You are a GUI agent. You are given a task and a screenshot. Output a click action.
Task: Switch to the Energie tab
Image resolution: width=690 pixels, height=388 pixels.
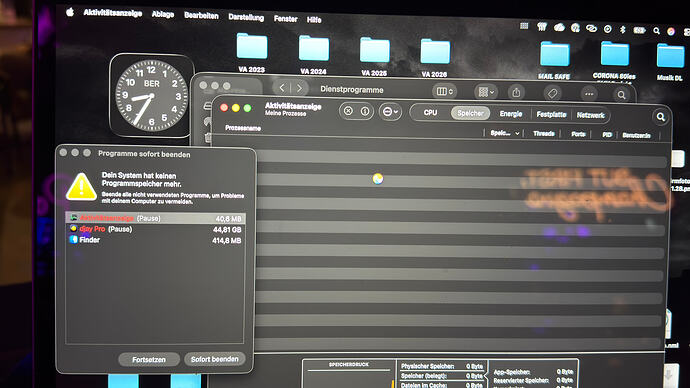511,114
